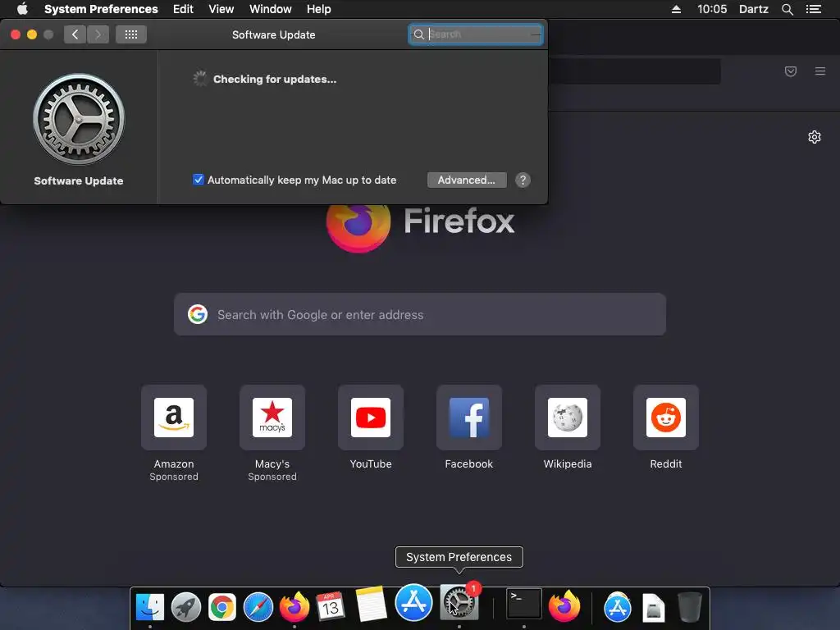Image resolution: width=840 pixels, height=630 pixels.
Task: Click the 10:05 clock in menu bar
Action: (712, 9)
